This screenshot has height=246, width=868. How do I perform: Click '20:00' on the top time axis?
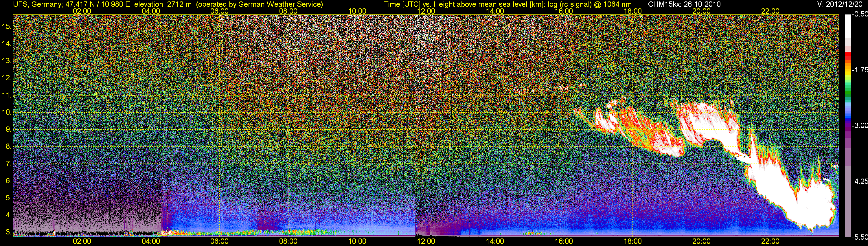point(702,11)
